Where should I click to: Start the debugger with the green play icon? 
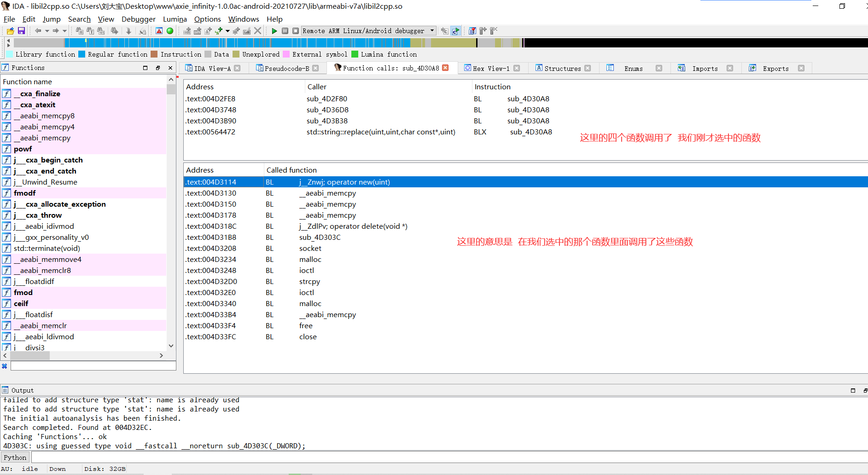(274, 30)
